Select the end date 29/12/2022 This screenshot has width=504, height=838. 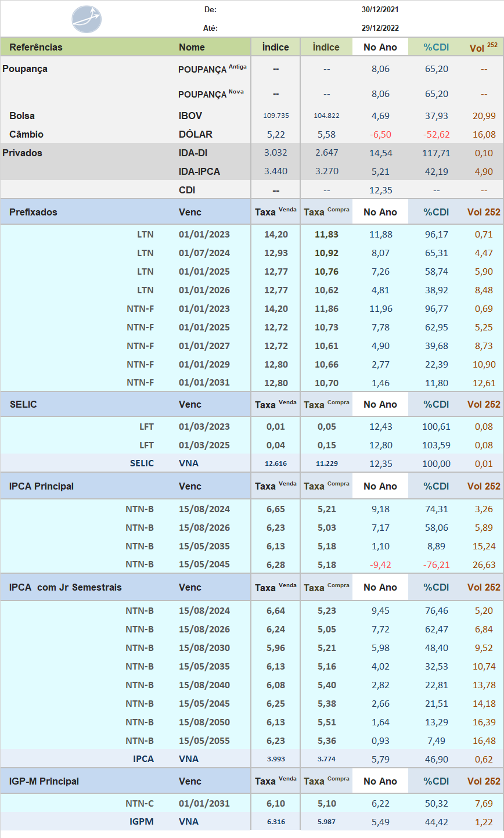380,28
